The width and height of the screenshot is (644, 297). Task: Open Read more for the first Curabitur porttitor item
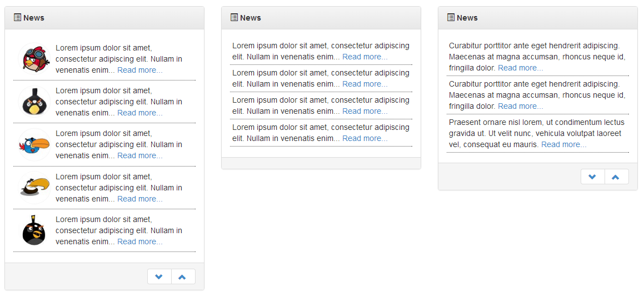pos(521,68)
